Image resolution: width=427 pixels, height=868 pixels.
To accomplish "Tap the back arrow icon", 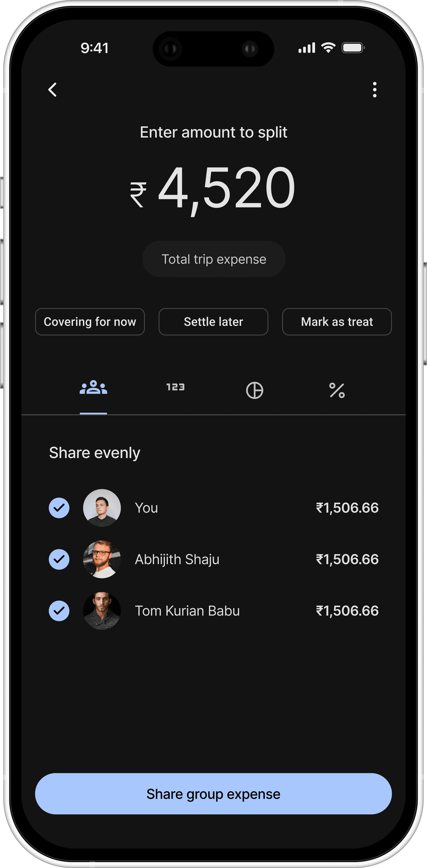I will tap(53, 90).
